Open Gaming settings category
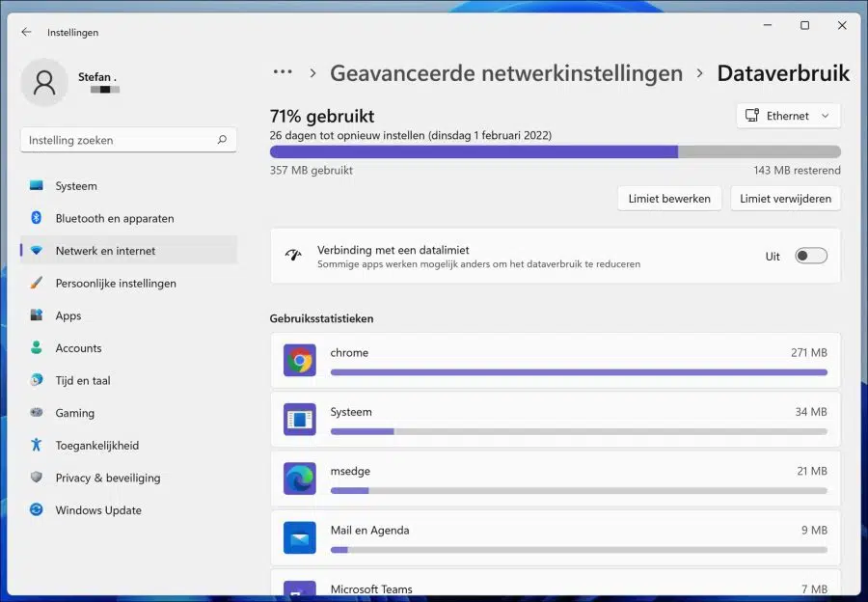 [128, 413]
